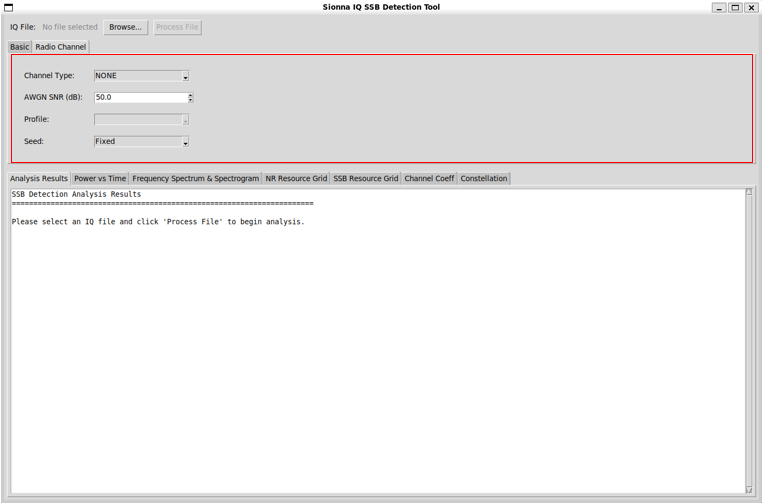Image resolution: width=762 pixels, height=503 pixels.
Task: Increase AWGN SNR with up arrow
Action: tap(190, 95)
